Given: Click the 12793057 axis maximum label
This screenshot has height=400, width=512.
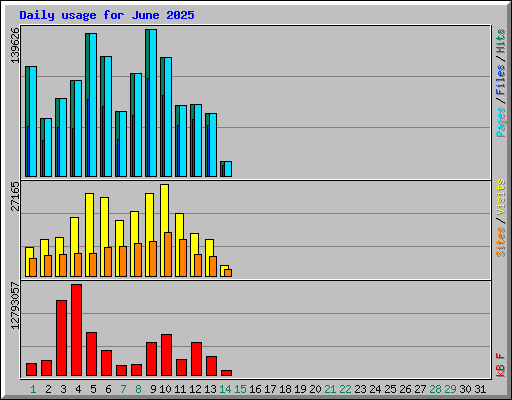Looking at the screenshot, I should pyautogui.click(x=15, y=306).
